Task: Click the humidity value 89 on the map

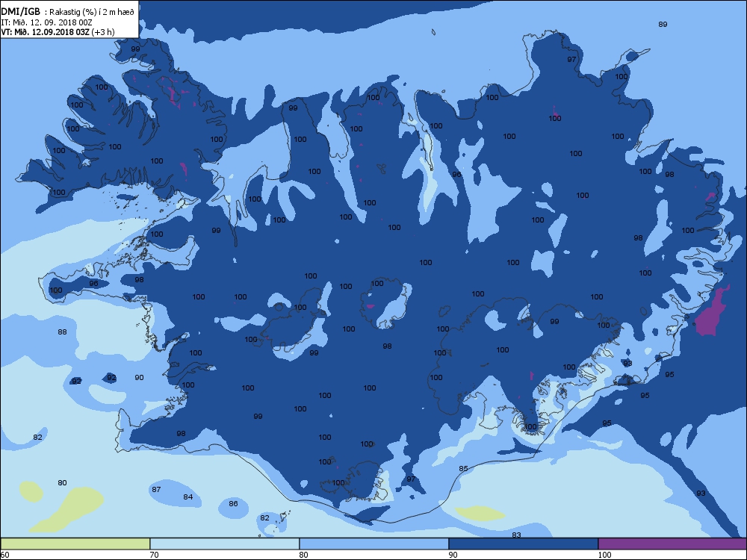Action: click(663, 25)
